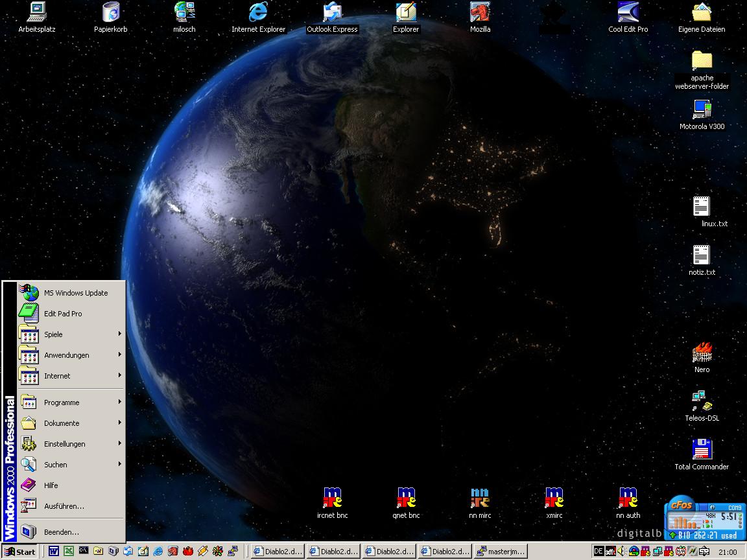Switch to the masterjm... taskbar window
The height and width of the screenshot is (560, 747).
[x=501, y=552]
